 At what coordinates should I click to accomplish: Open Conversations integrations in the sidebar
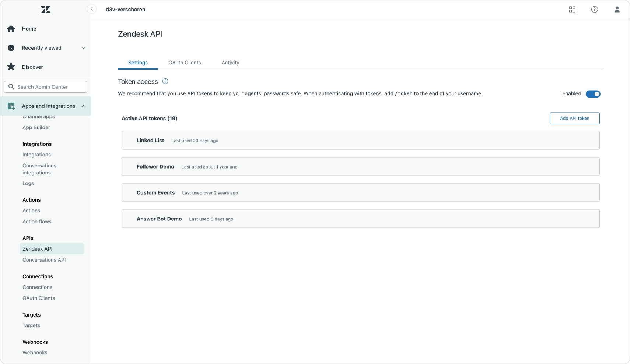(x=39, y=169)
